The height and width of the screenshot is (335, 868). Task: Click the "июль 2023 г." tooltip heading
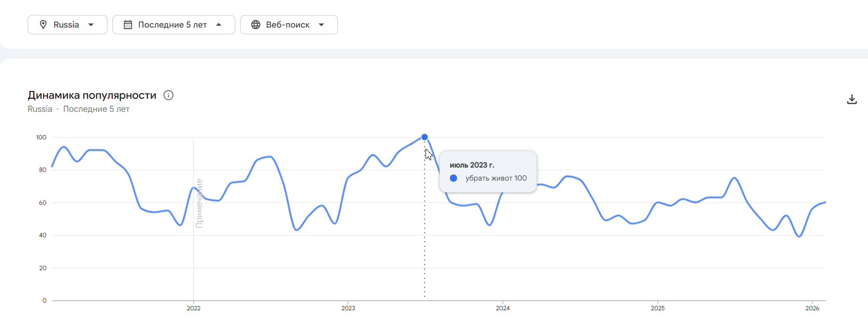472,165
